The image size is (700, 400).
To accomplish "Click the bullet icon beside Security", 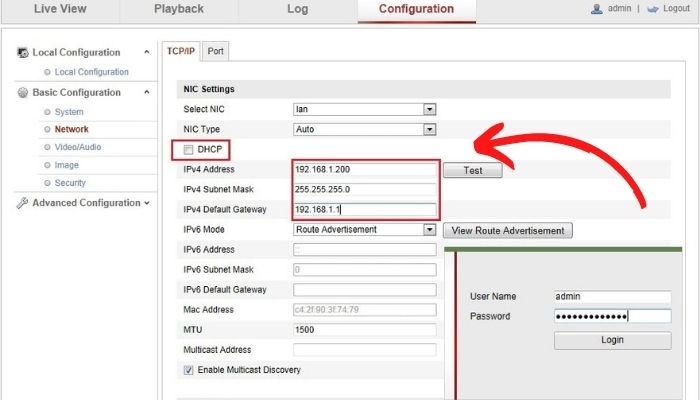I will (47, 183).
